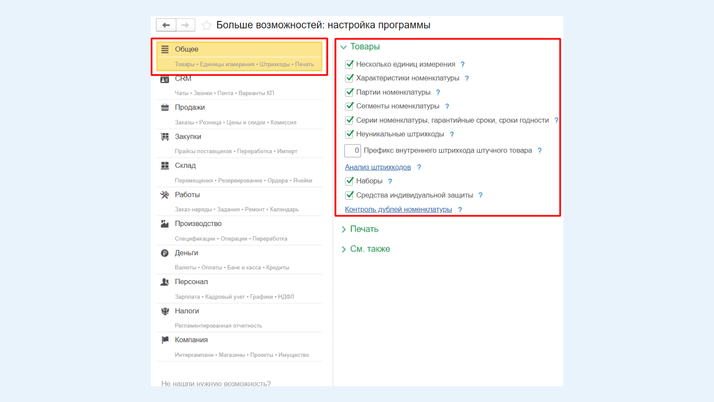Open the Контроль дублей номенклатуры link
This screenshot has height=402, width=714.
click(x=398, y=209)
